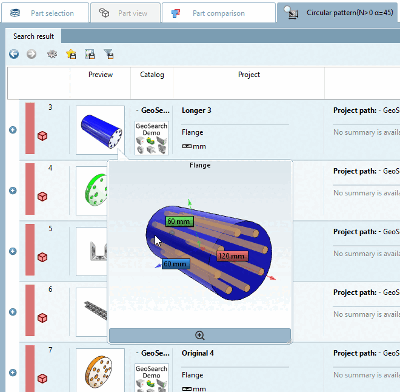Click Project path text in row 6
The height and width of the screenshot is (392, 400).
pos(366,292)
